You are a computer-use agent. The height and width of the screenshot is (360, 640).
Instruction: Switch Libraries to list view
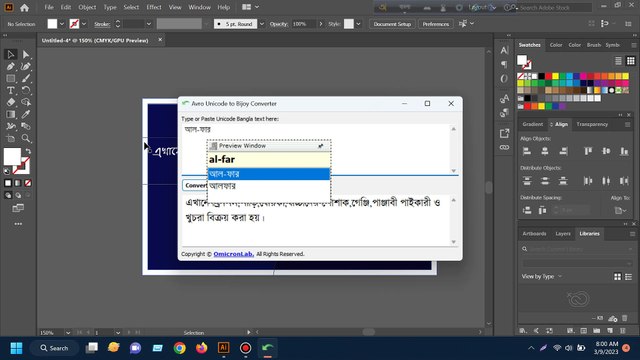pyautogui.click(x=629, y=277)
